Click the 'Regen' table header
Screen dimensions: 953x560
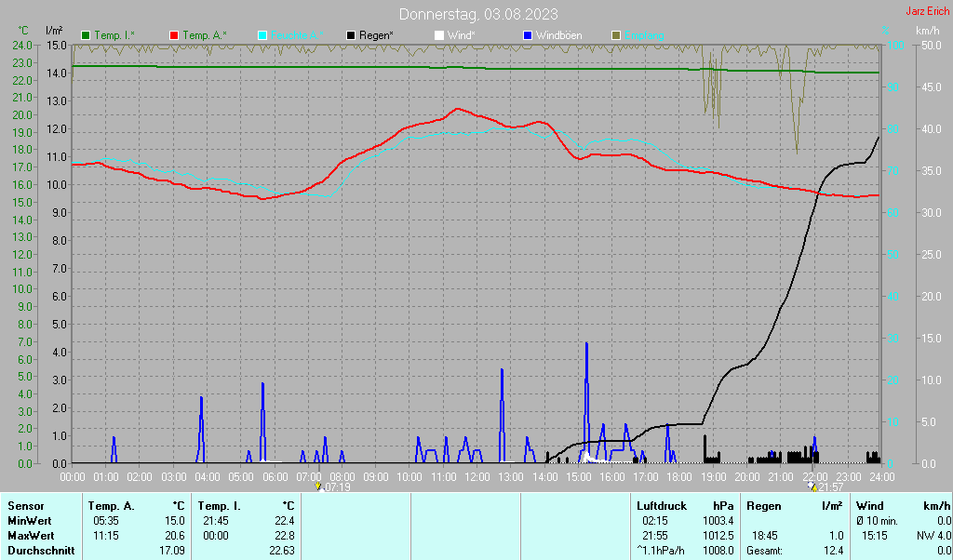coord(764,506)
